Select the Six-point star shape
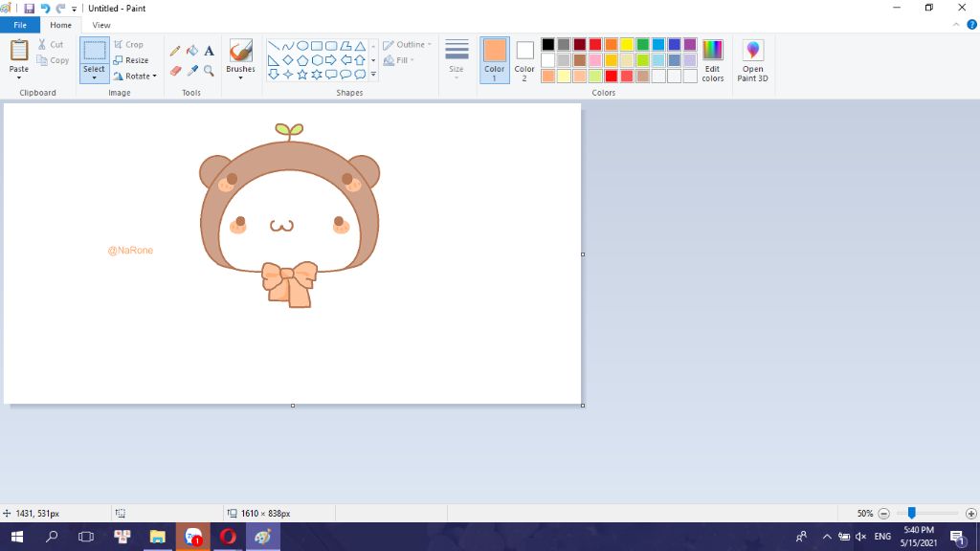The image size is (980, 551). coord(317,75)
